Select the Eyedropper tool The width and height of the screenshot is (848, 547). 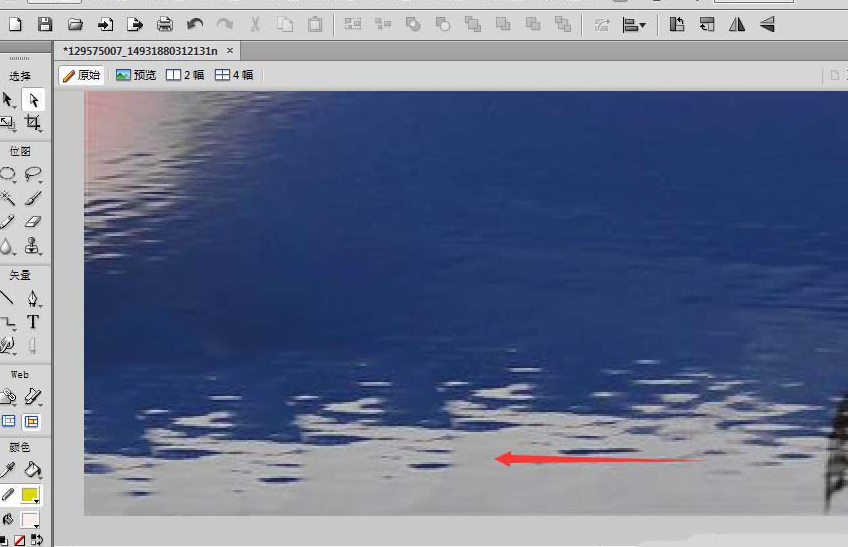pyautogui.click(x=8, y=470)
